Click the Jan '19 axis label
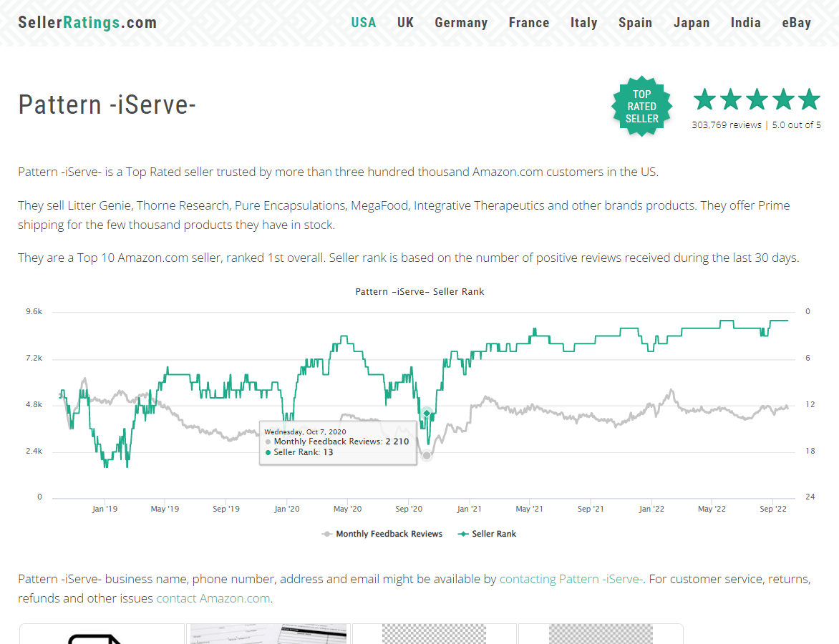Viewport: 839px width, 644px height. point(105,509)
